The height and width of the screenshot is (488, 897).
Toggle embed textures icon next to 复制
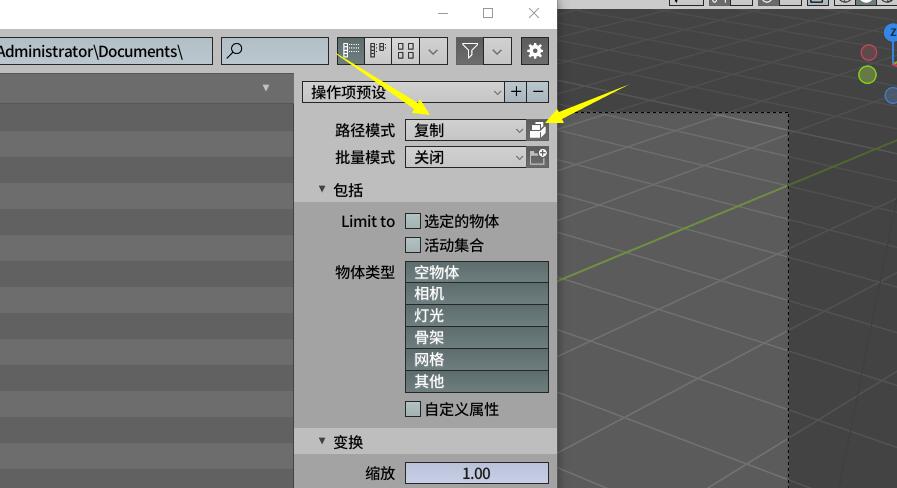tap(538, 130)
